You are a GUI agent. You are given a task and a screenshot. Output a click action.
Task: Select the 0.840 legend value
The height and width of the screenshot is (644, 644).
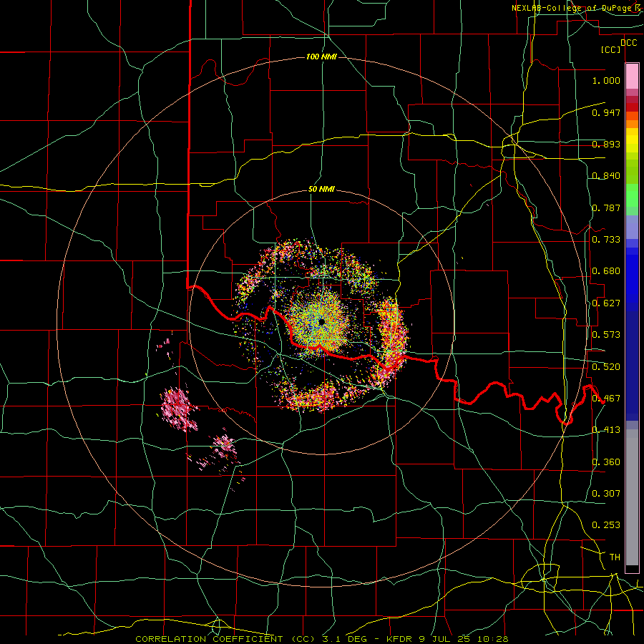click(x=606, y=175)
